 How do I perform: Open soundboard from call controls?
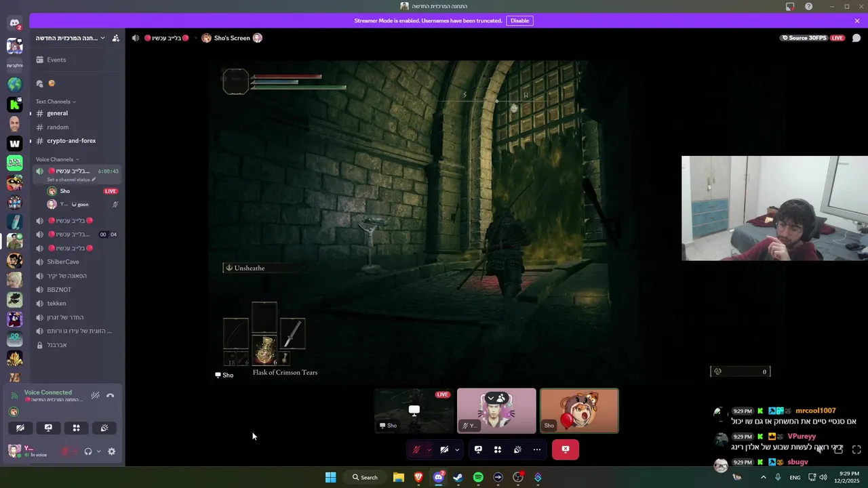517,449
